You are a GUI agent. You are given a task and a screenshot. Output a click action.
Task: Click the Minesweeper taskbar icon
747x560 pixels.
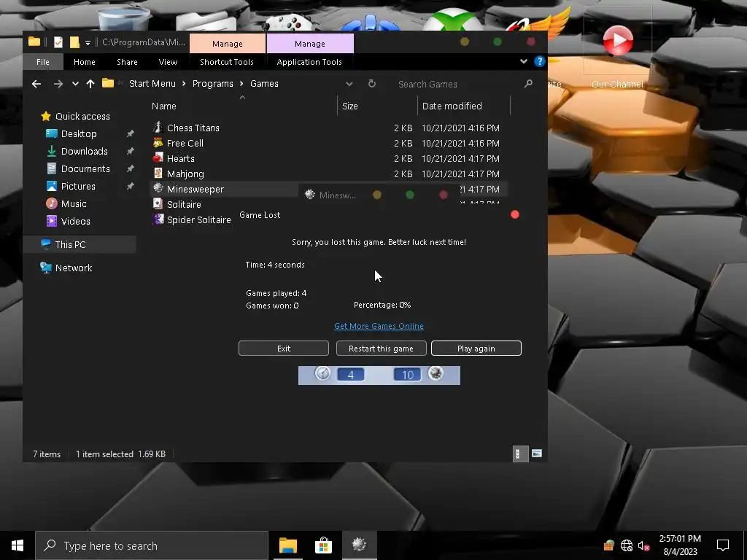[x=359, y=545]
